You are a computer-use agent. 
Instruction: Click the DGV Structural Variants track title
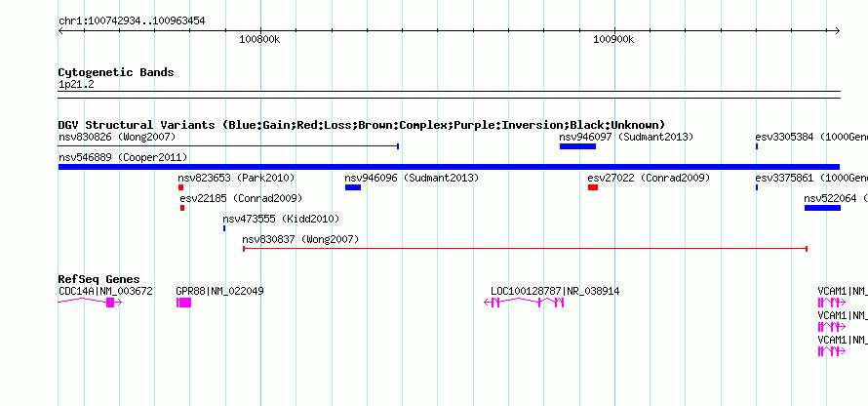[362, 125]
